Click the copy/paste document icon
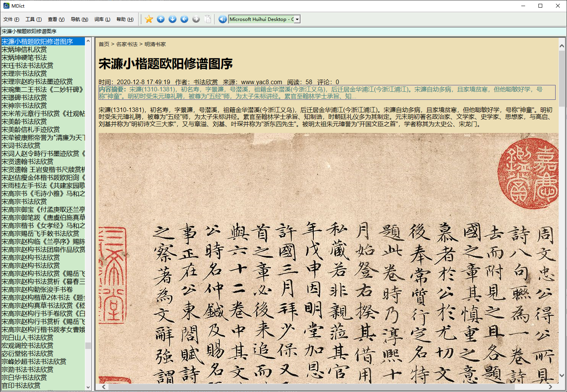Viewport: 567px width, 392px height. point(208,19)
